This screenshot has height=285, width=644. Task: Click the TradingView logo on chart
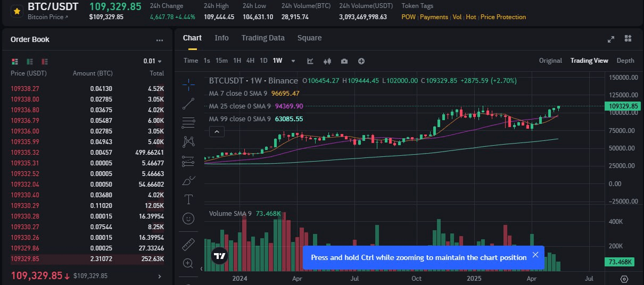219,256
